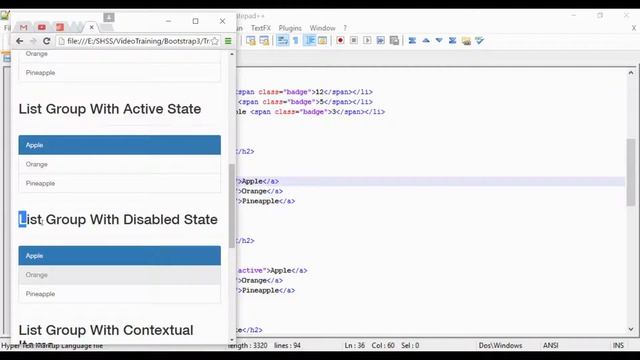Image resolution: width=640 pixels, height=360 pixels.
Task: Click the browser vertical scrollbar thumb
Action: pos(232,206)
